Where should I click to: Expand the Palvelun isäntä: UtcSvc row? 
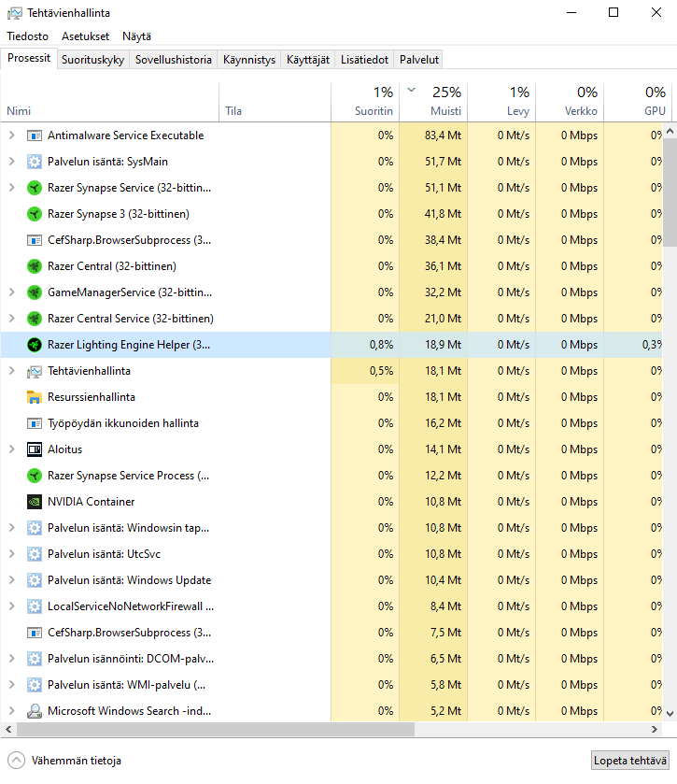pos(12,553)
